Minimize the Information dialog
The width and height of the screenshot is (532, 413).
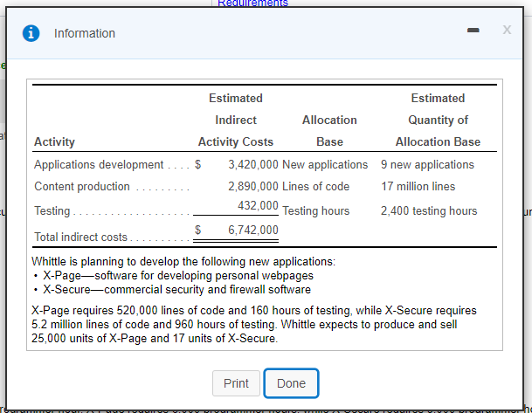tap(473, 31)
